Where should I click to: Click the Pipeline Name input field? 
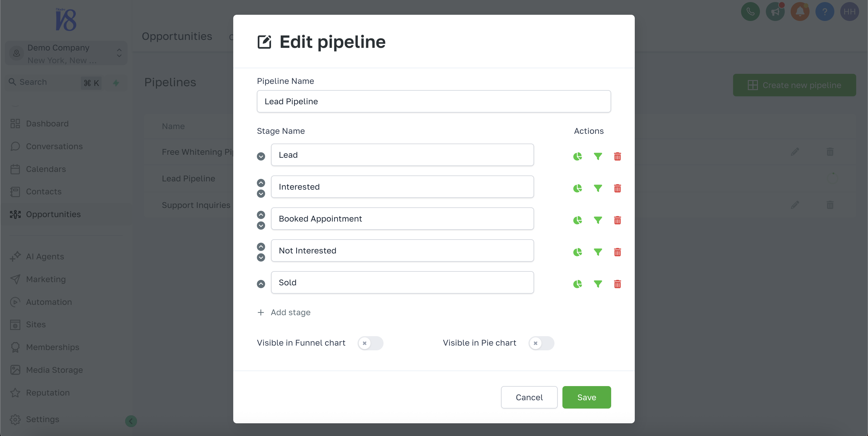point(434,102)
